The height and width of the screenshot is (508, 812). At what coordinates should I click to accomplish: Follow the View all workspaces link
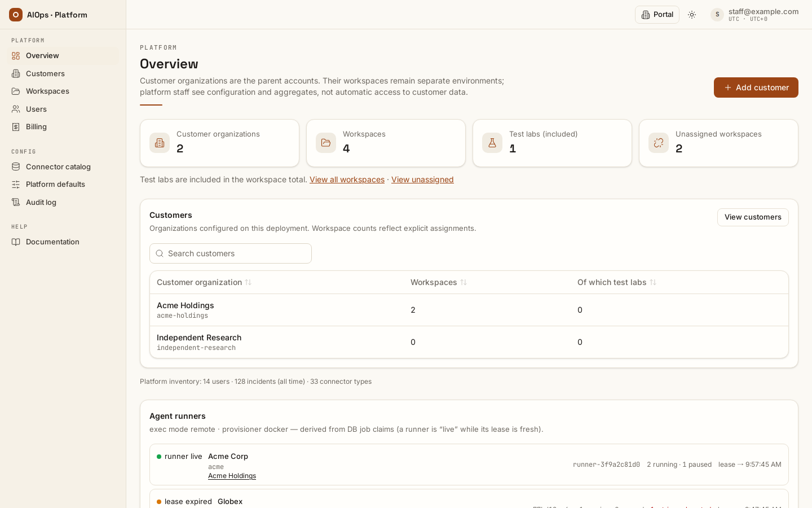tap(347, 179)
